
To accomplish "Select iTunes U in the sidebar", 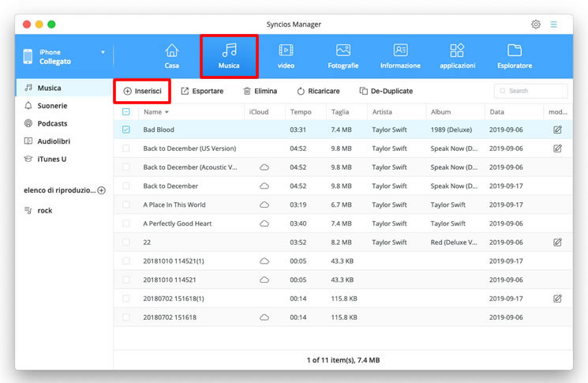I will [64, 159].
